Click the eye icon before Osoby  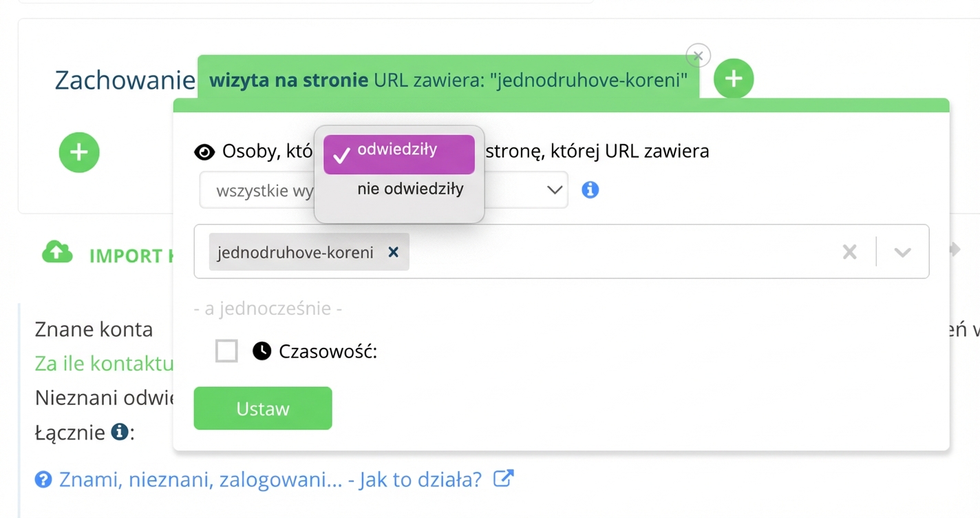coord(204,152)
